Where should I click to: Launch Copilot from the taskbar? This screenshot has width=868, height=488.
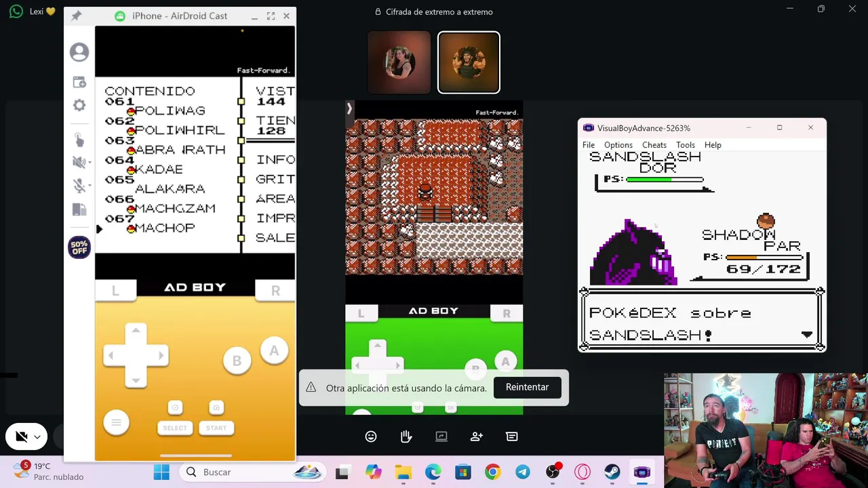[374, 472]
